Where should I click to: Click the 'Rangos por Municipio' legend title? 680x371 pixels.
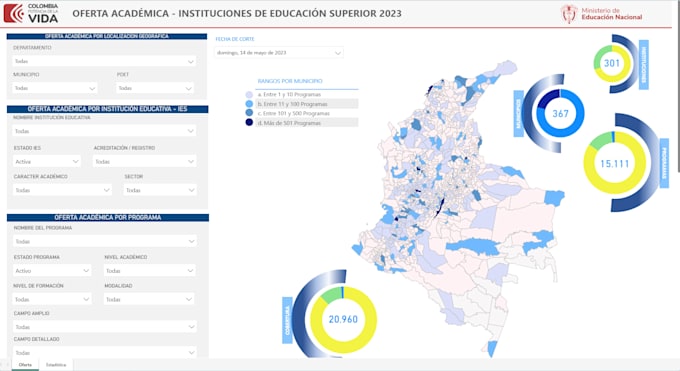(290, 81)
